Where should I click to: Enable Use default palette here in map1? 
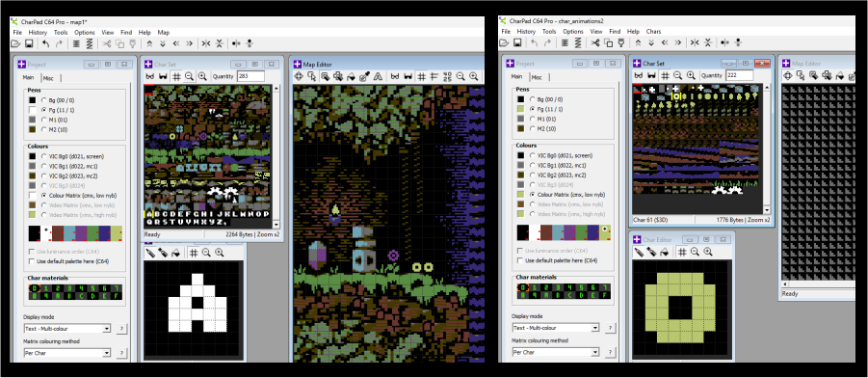tap(32, 260)
